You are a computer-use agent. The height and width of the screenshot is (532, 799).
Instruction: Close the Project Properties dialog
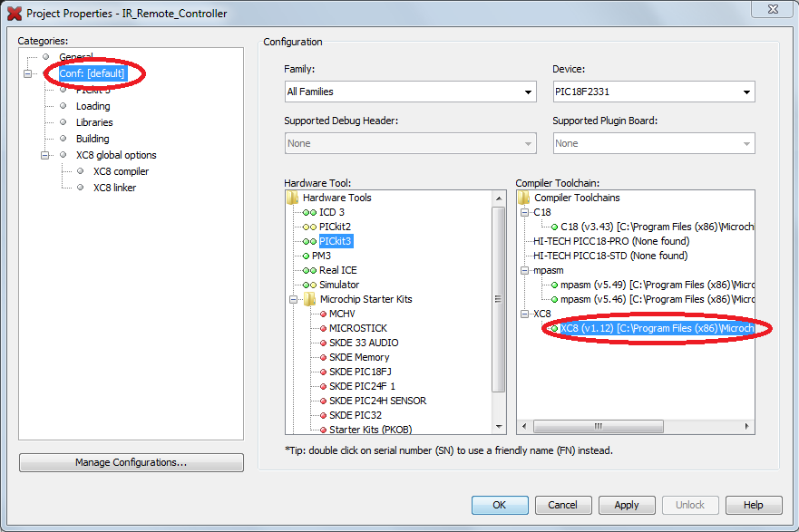pyautogui.click(x=773, y=9)
